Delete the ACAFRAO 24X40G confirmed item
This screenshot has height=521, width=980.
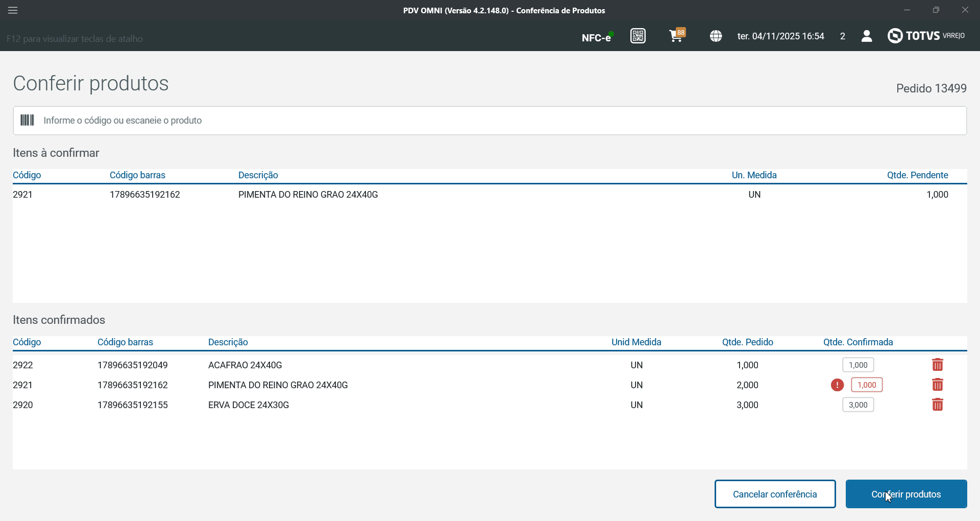click(x=938, y=365)
